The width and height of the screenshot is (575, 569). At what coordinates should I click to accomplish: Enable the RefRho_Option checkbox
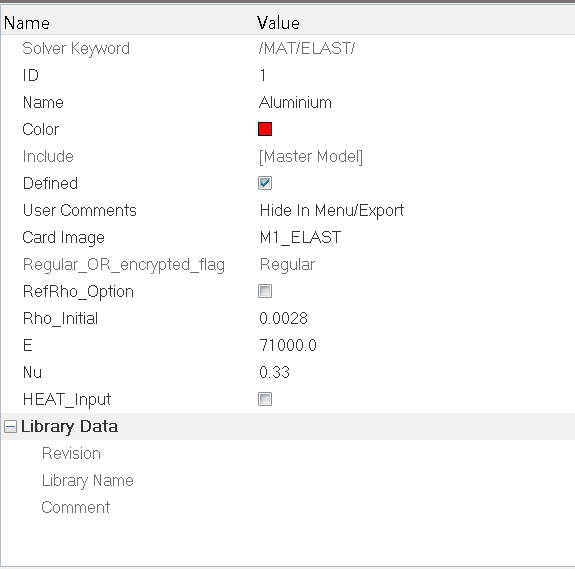[265, 291]
